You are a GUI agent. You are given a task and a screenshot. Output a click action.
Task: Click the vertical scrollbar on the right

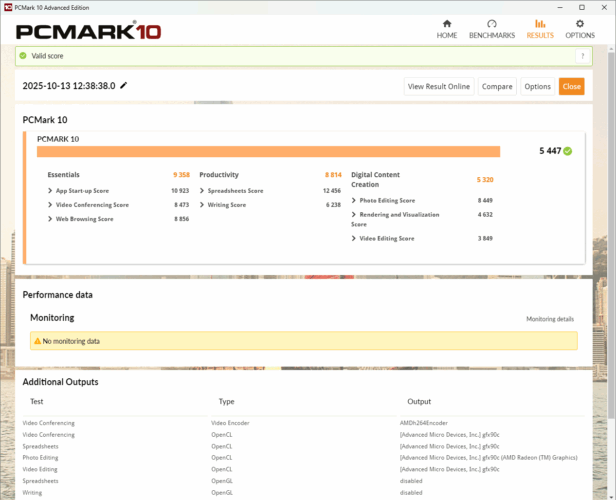(611, 236)
